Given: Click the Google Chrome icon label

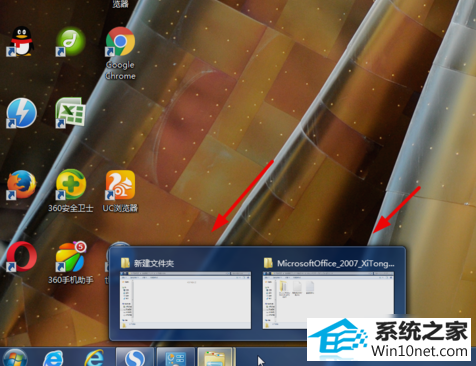Looking at the screenshot, I should click(x=120, y=70).
